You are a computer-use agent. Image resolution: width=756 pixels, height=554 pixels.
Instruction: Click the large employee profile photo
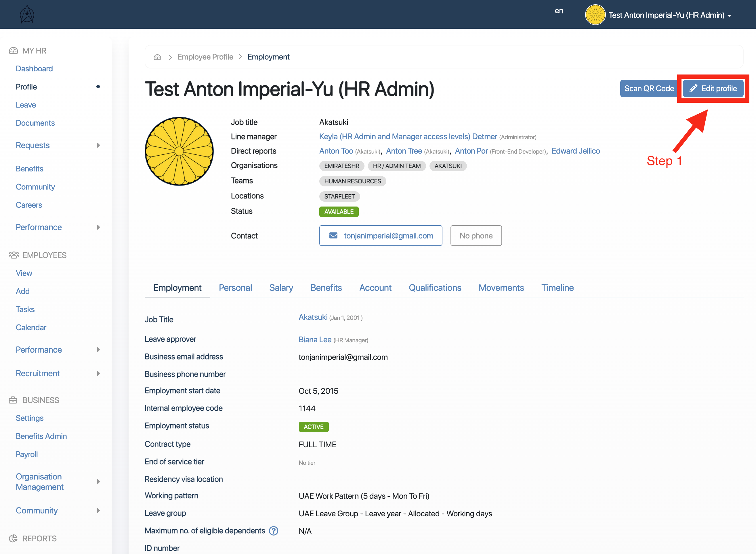(179, 151)
